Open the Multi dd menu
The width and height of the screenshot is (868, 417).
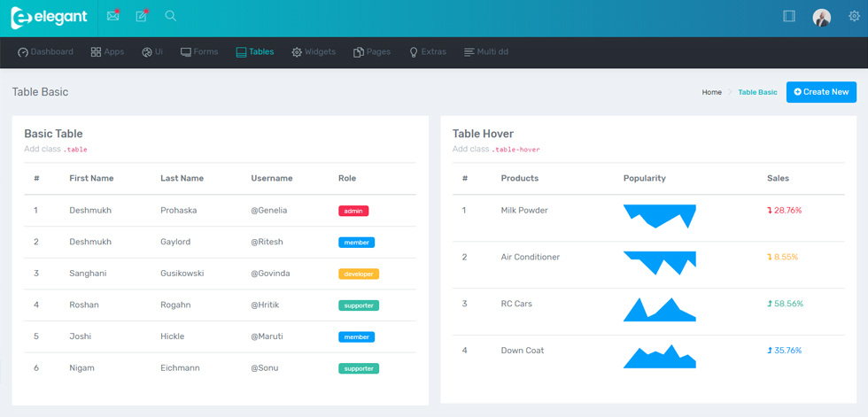pyautogui.click(x=486, y=52)
